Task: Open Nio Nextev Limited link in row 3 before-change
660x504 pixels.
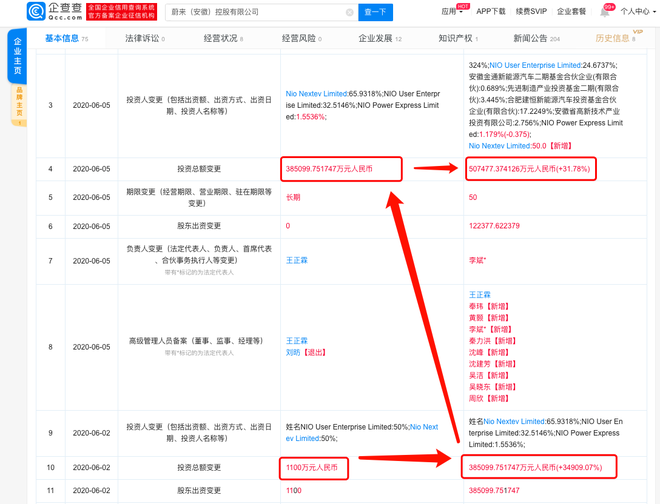Action: [317, 93]
